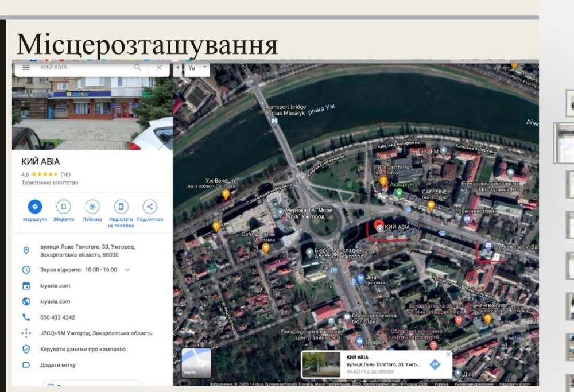This screenshot has width=574, height=392.
Task: Expand the opening hours 10:00–16:00 chevron
Action: [x=127, y=270]
